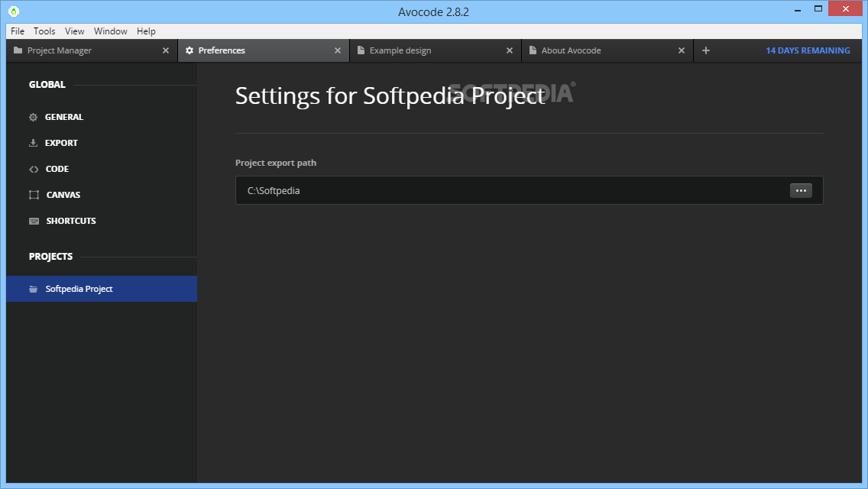Screen dimensions: 868x489
Task: Click the keyboard icon beside Shortcuts
Action: pos(34,221)
